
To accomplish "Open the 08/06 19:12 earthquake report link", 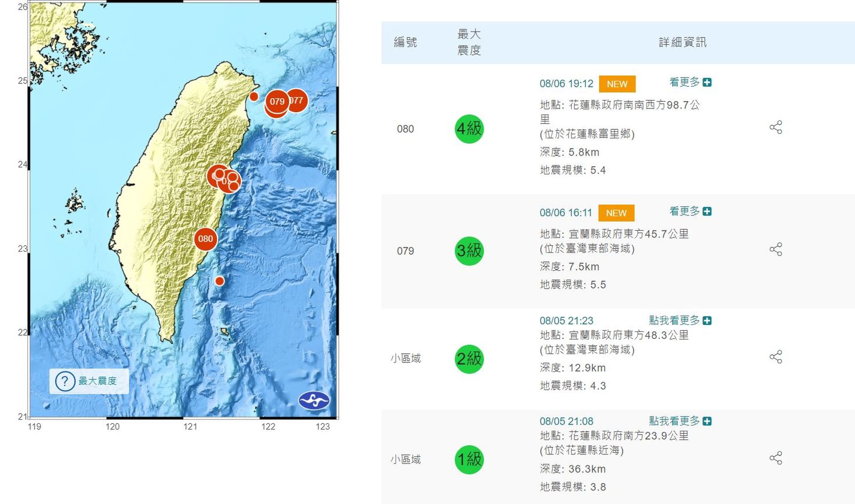I will 566,84.
